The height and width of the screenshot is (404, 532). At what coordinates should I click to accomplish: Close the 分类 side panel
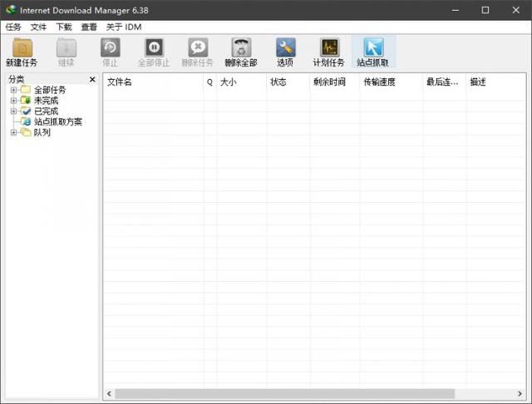pyautogui.click(x=92, y=80)
